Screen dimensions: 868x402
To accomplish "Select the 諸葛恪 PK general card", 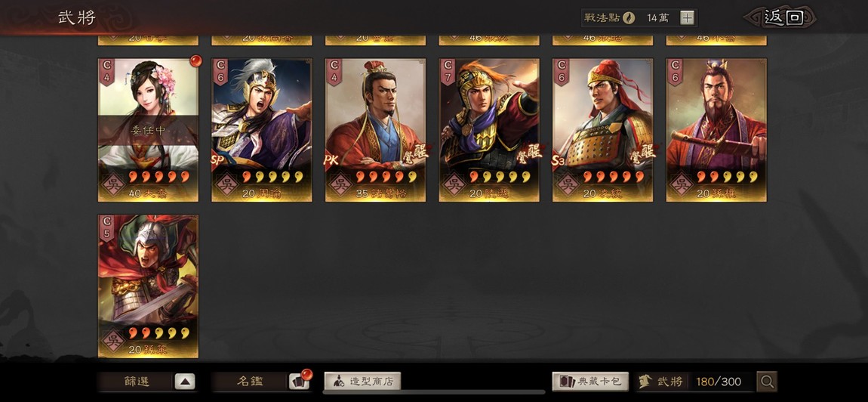I will coord(375,130).
